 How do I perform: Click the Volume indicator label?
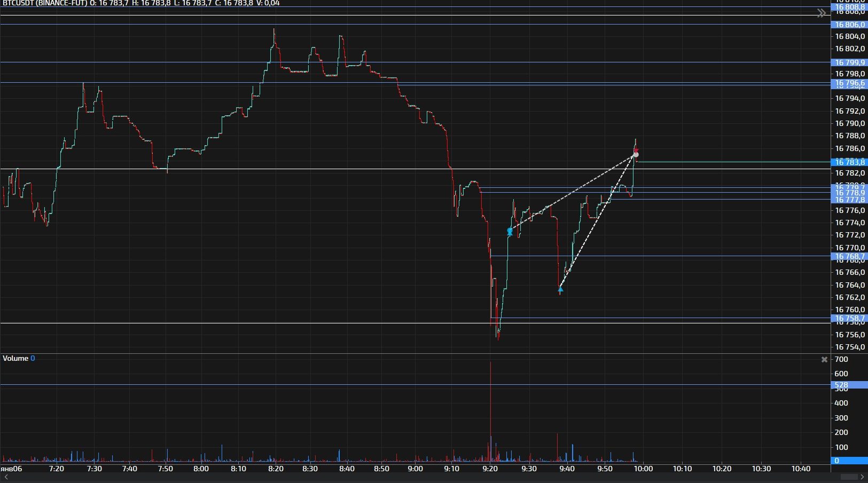tap(15, 358)
